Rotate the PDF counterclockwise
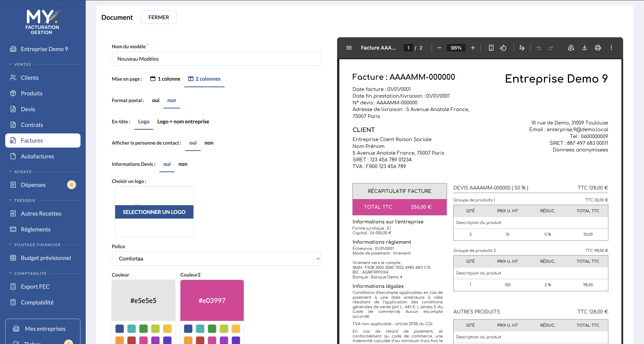 503,48
